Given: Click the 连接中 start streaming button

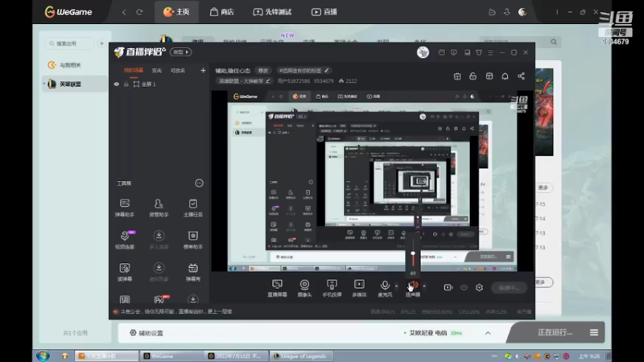Looking at the screenshot, I should click(x=509, y=288).
